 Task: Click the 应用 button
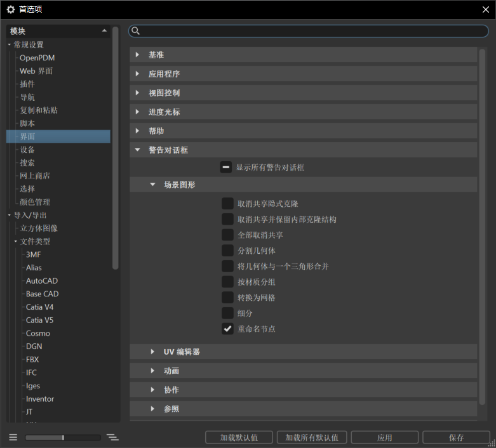(x=384, y=437)
